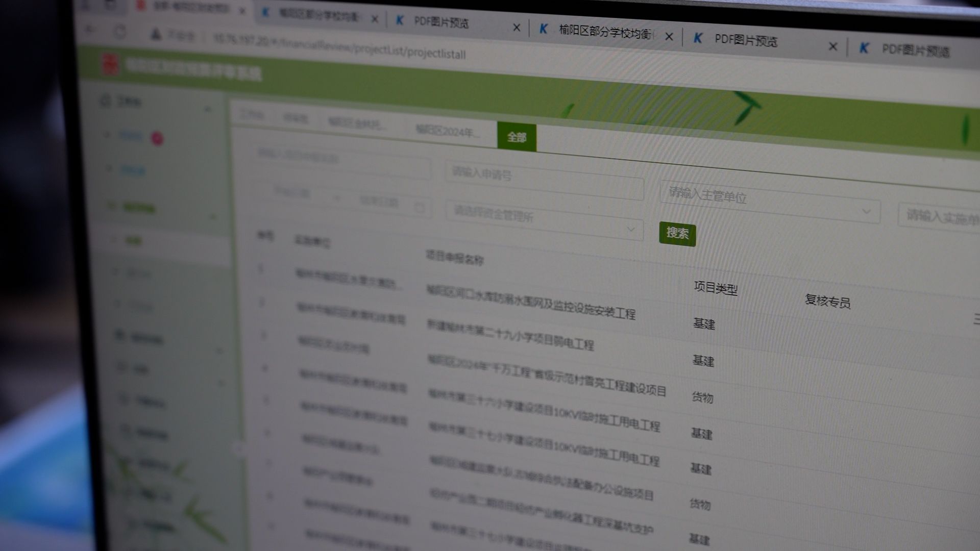Viewport: 980px width, 551px height.
Task: Click the red system logo in the green header
Action: pos(110,65)
